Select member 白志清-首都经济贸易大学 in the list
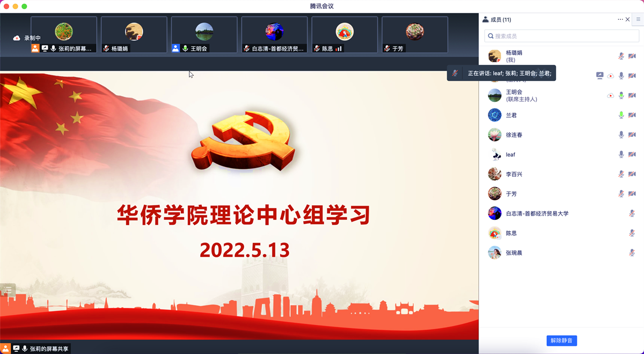 pos(561,213)
